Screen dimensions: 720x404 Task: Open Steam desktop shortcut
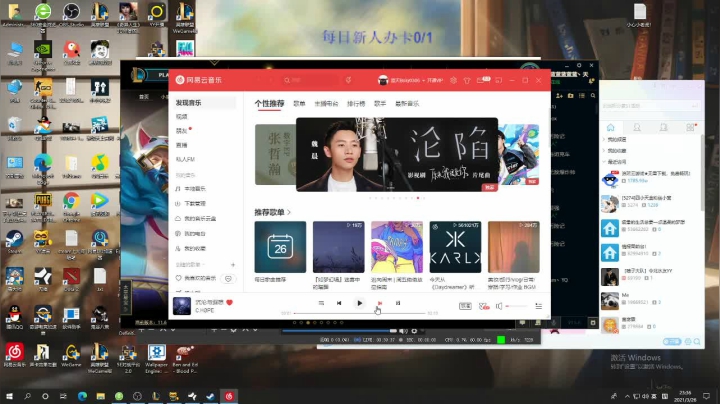(14, 241)
